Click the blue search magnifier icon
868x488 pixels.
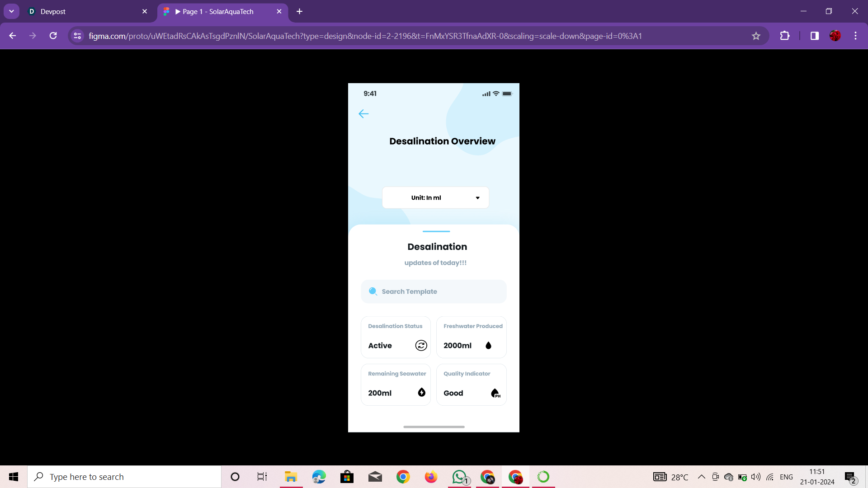tap(373, 291)
